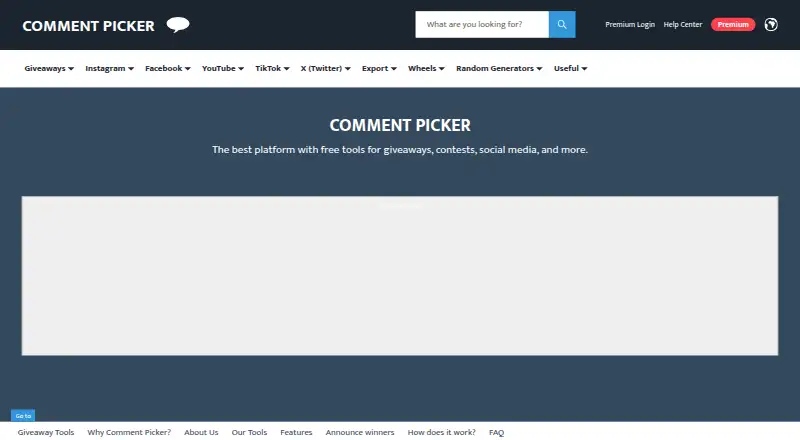Click the Comment Picker speech bubble logo icon
This screenshot has height=440, width=800.
coord(178,25)
